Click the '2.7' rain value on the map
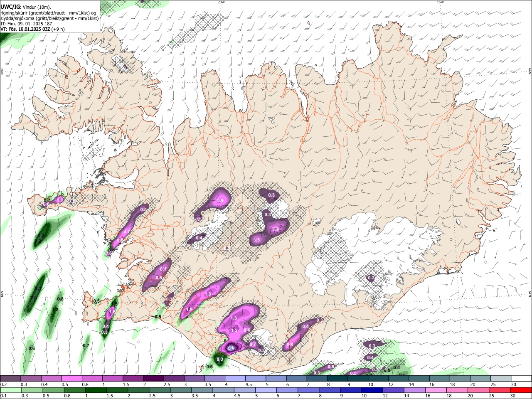The image size is (532, 399). 38,288
